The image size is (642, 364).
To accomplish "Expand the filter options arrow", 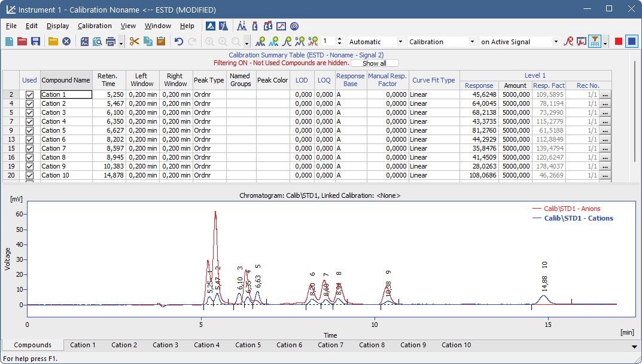I will point(605,42).
